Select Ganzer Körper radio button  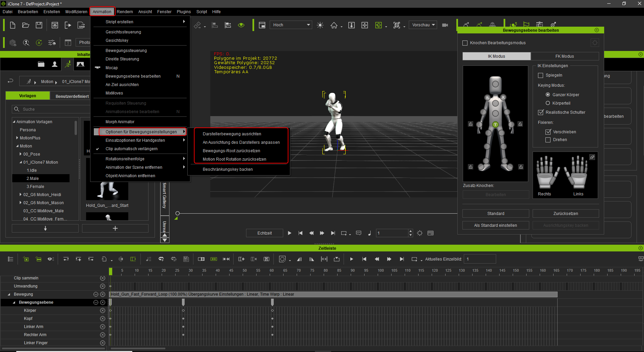[547, 95]
